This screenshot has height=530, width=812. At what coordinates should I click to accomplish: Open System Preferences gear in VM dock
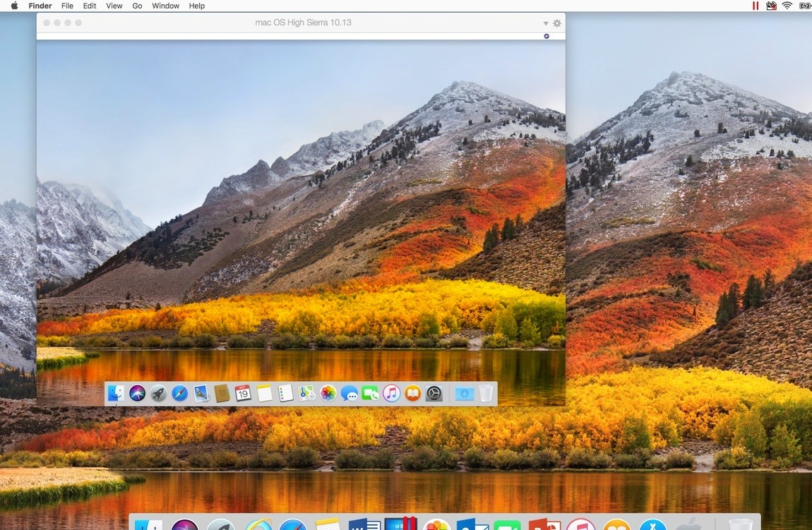(434, 393)
